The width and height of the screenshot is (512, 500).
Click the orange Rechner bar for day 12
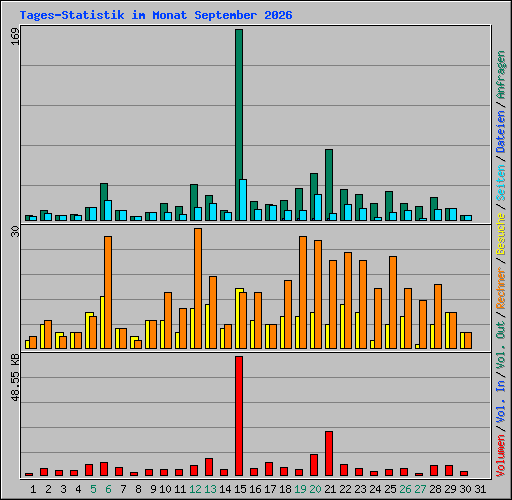click(198, 289)
